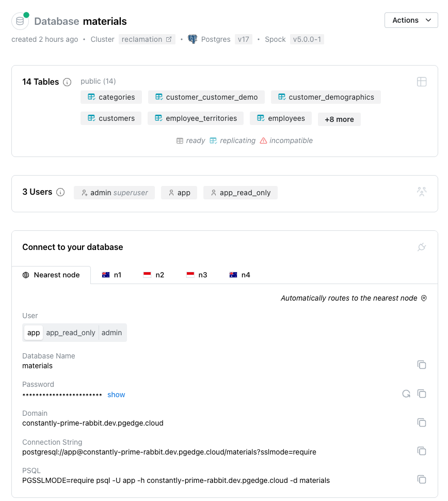
Task: Regenerate the password using the refresh icon
Action: coord(406,394)
